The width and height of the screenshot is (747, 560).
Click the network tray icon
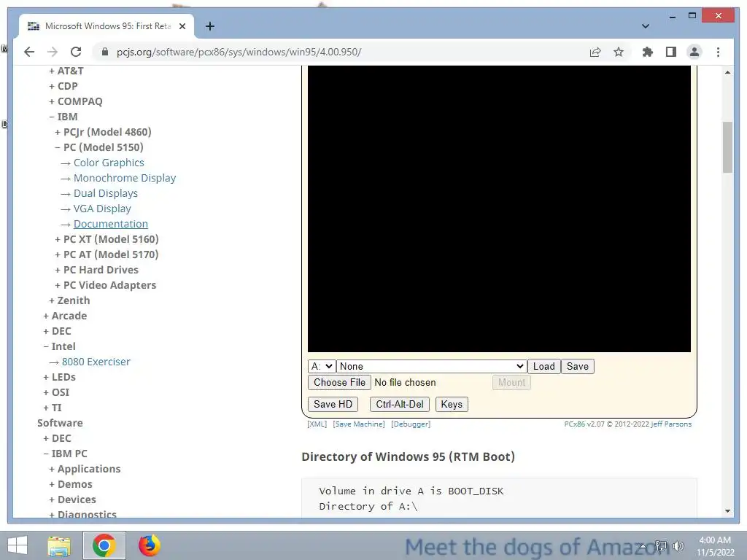pyautogui.click(x=661, y=546)
